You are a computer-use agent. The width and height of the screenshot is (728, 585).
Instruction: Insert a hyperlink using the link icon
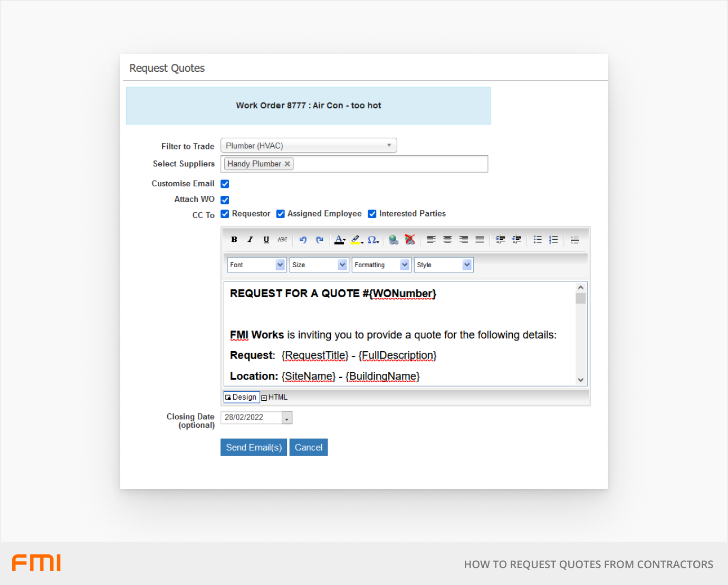pos(394,240)
